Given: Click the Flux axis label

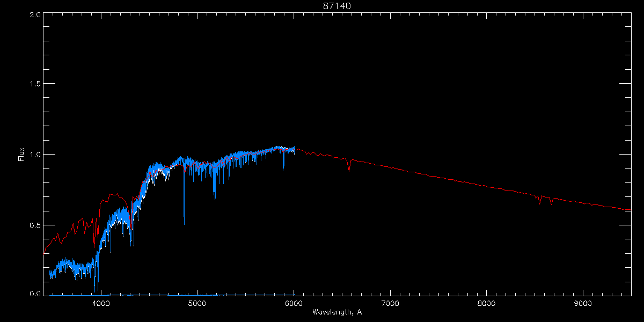Looking at the screenshot, I should [21, 155].
